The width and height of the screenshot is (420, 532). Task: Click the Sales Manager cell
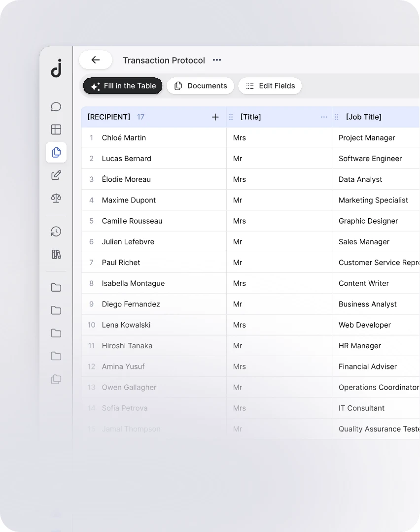click(376, 241)
